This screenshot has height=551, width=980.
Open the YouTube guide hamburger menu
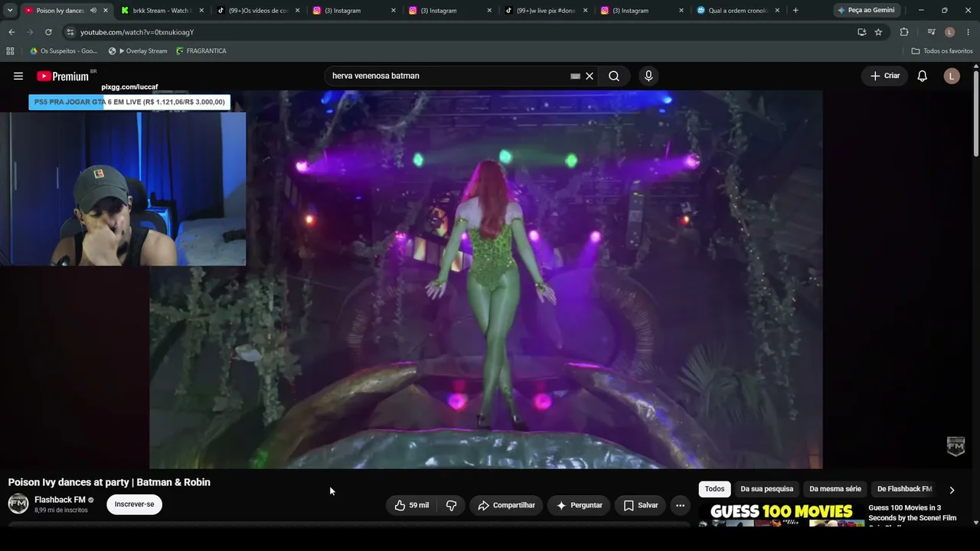[18, 76]
